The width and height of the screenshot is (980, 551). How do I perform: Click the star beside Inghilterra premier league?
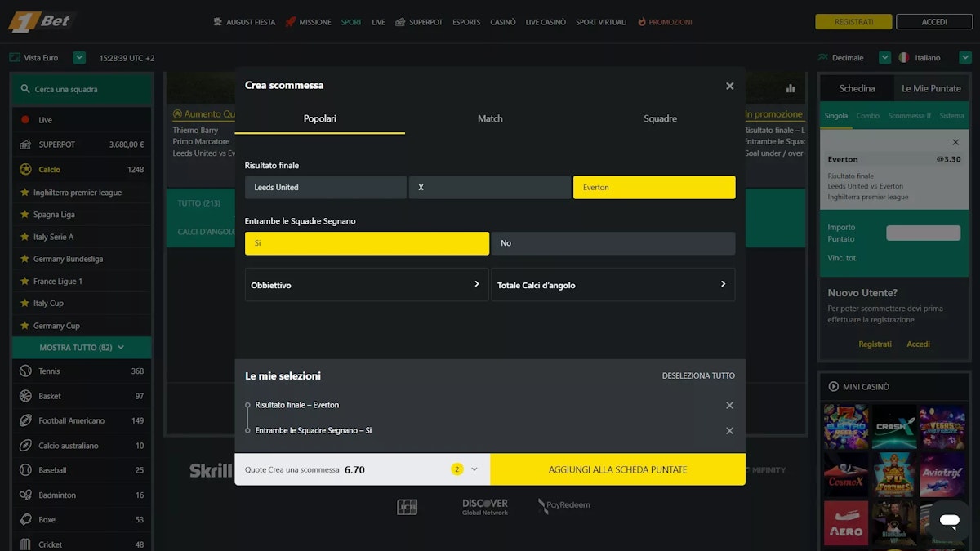tap(24, 193)
